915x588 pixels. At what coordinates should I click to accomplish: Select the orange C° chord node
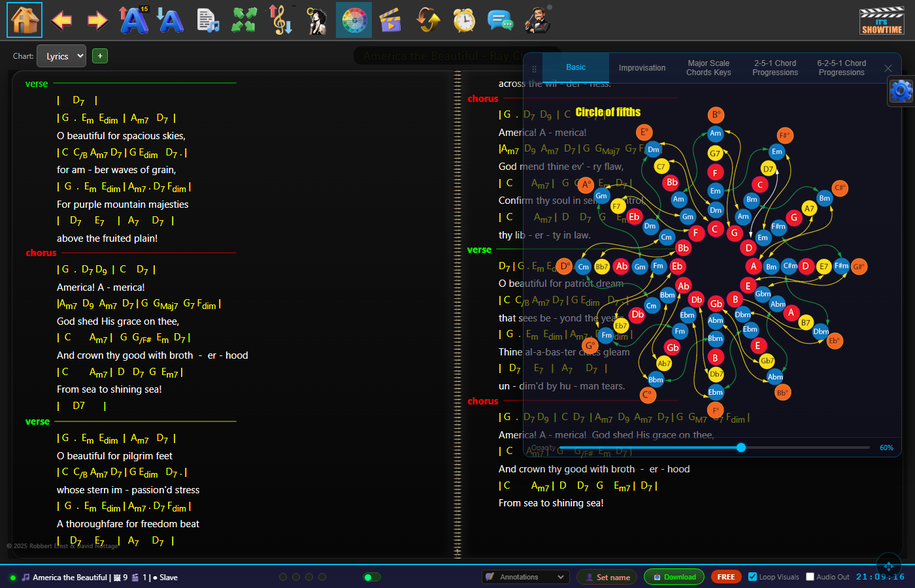[x=647, y=395]
